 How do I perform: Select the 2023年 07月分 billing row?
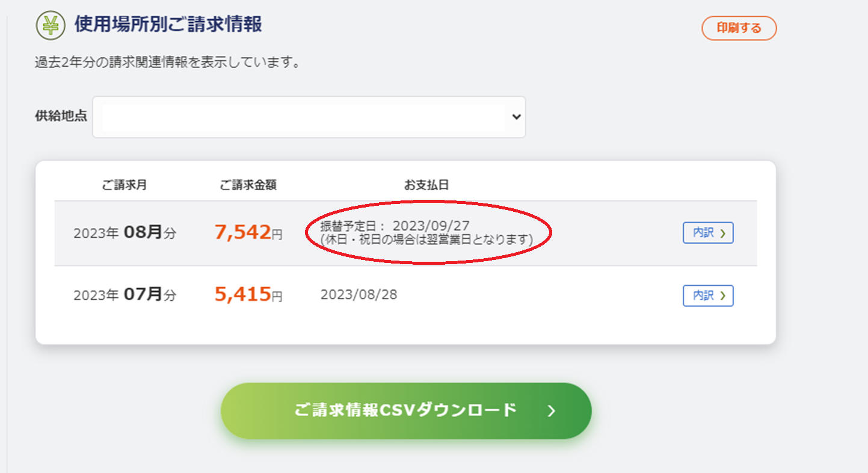pos(125,295)
